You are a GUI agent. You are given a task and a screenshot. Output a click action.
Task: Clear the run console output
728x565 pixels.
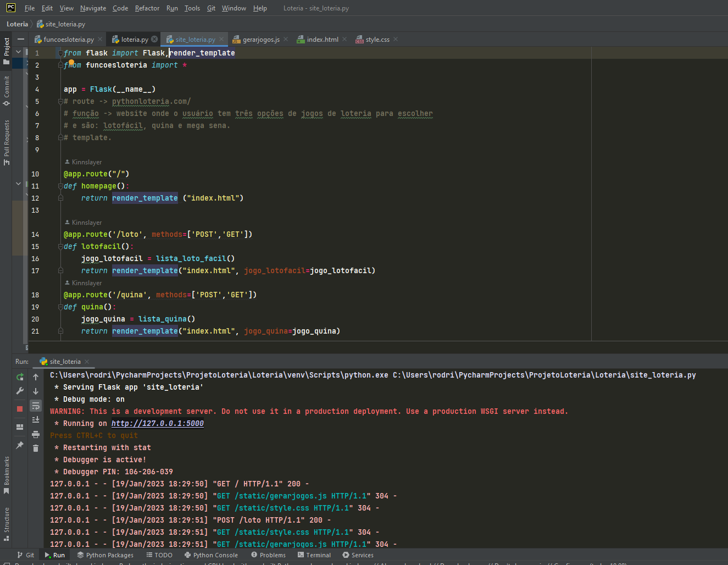point(36,448)
